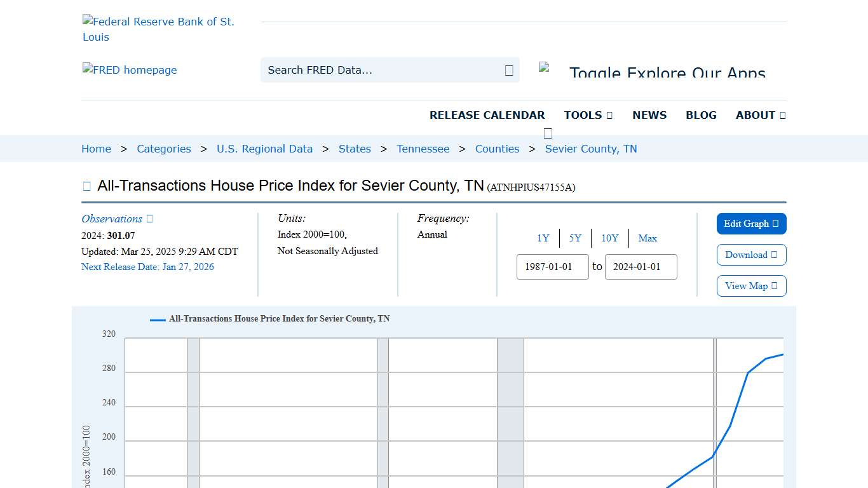Click the 1987-01-01 start date field
The width and height of the screenshot is (868, 488).
[552, 267]
